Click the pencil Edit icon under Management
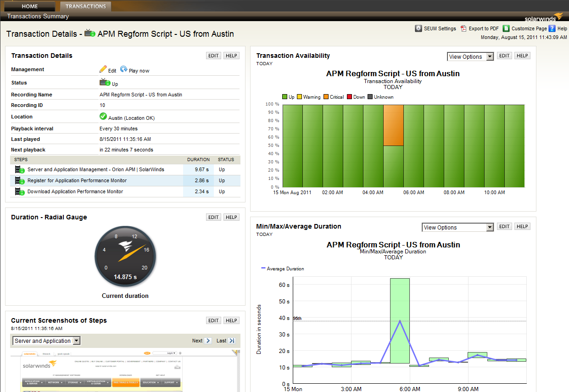The height and width of the screenshot is (392, 569). coord(103,69)
